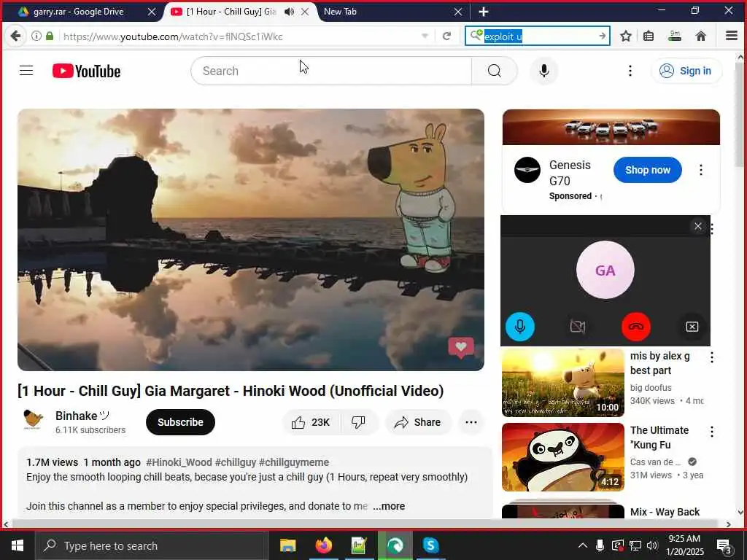
Task: Close the Google Drive tab
Action: [x=152, y=12]
